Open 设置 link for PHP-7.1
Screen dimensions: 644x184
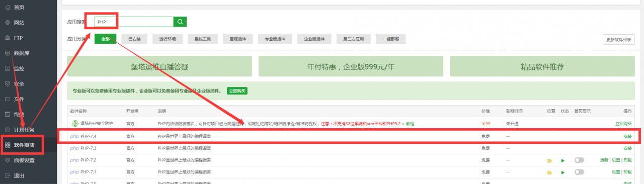tap(616, 172)
